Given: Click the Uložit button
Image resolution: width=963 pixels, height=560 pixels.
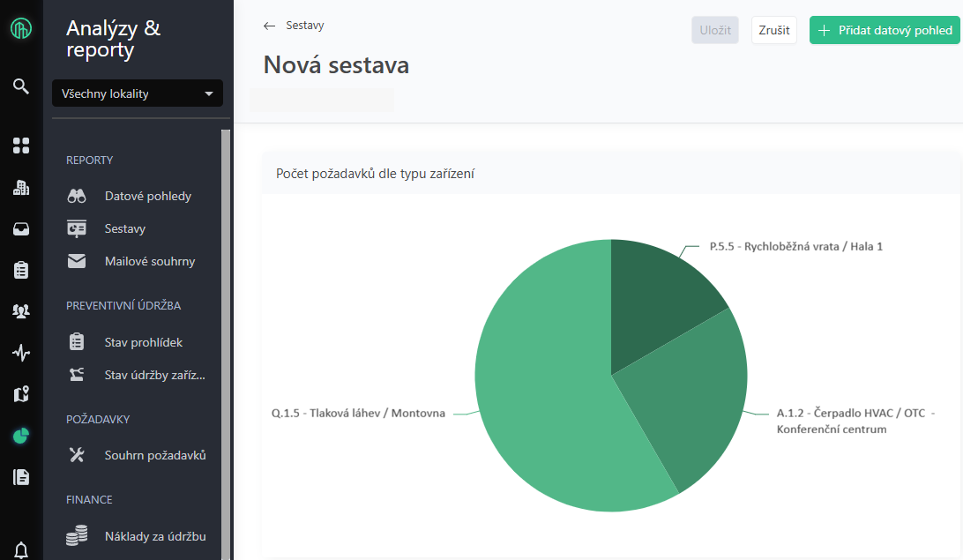Looking at the screenshot, I should point(715,30).
